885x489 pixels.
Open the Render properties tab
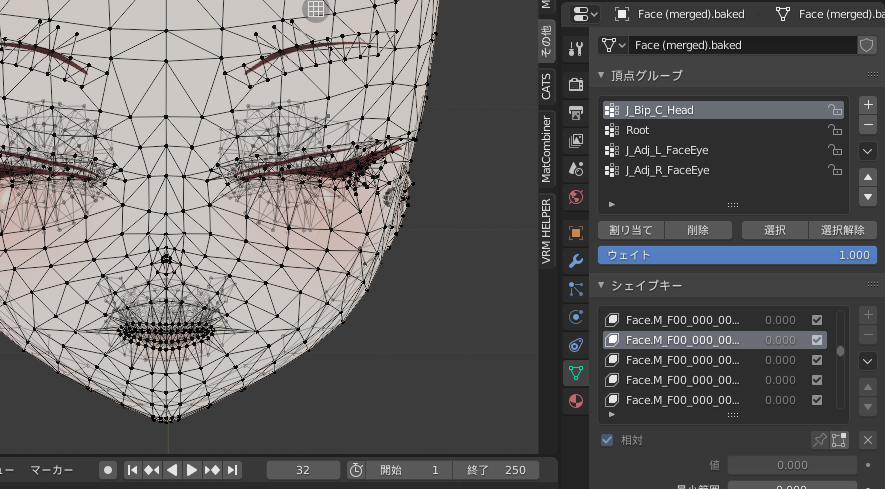tap(576, 85)
